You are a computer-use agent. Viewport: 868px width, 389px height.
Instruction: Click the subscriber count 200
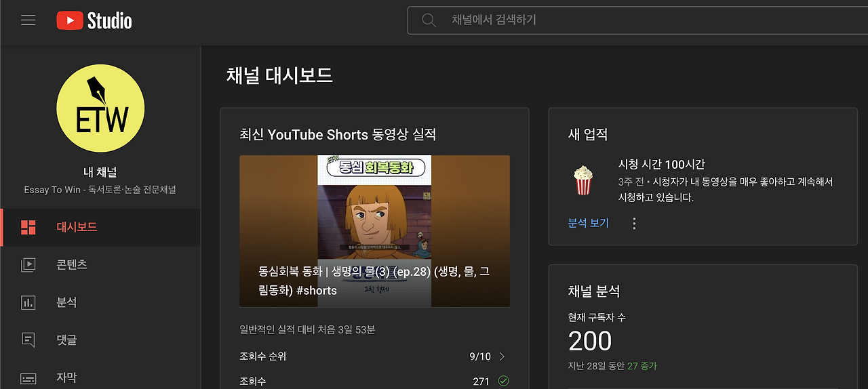click(590, 341)
